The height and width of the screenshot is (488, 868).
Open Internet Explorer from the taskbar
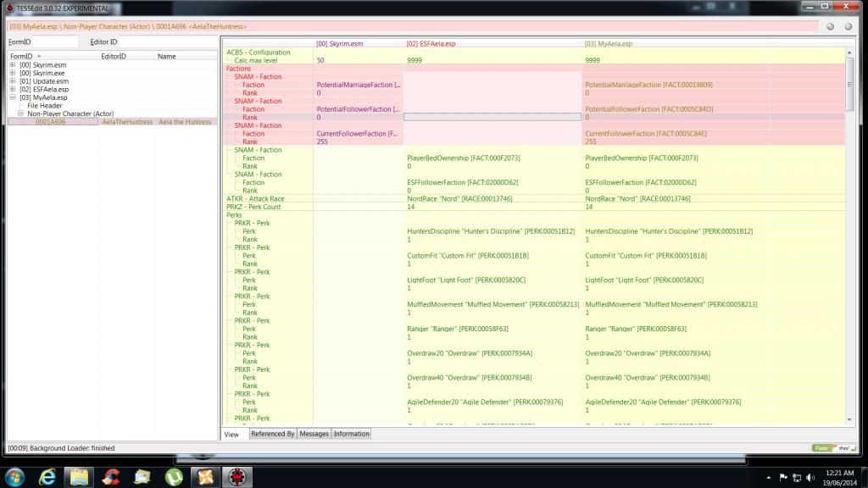click(47, 477)
